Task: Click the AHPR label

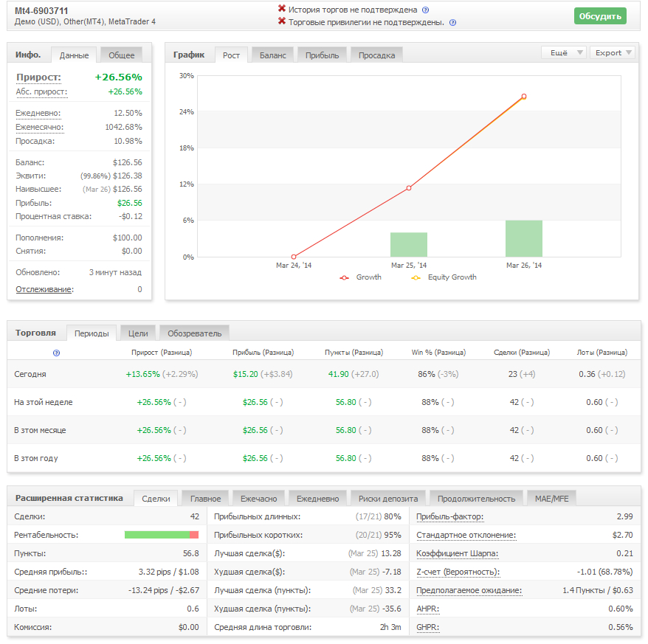Action: pos(428,609)
